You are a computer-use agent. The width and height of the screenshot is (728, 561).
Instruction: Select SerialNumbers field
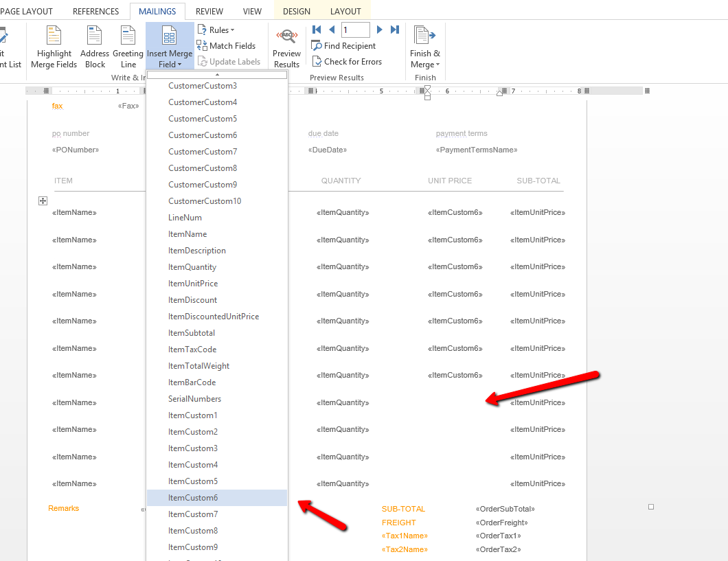point(217,398)
